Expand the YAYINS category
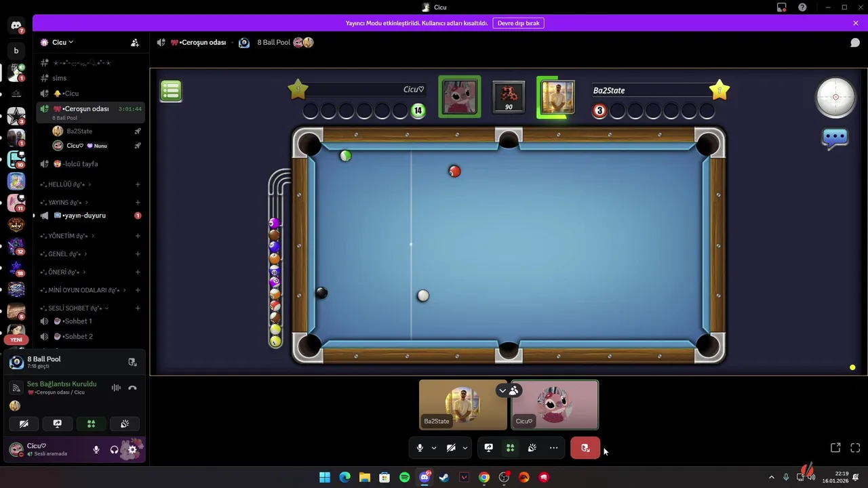 point(64,203)
